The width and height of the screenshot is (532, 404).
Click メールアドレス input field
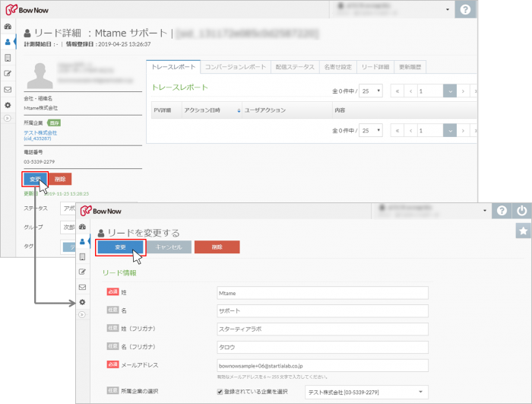pyautogui.click(x=322, y=366)
